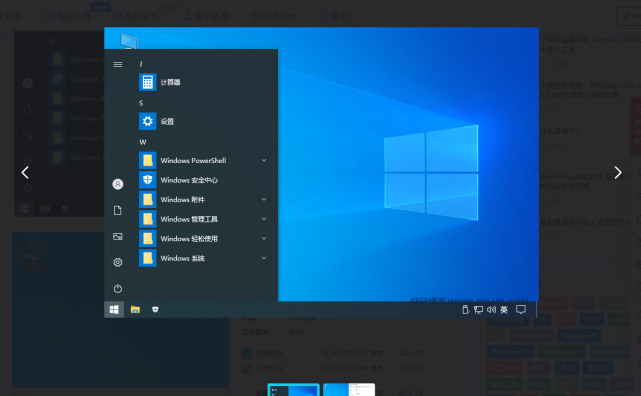Screen dimensions: 641x396
Task: Open the WordPress美化教程 sidebar article
Action: (586, 181)
